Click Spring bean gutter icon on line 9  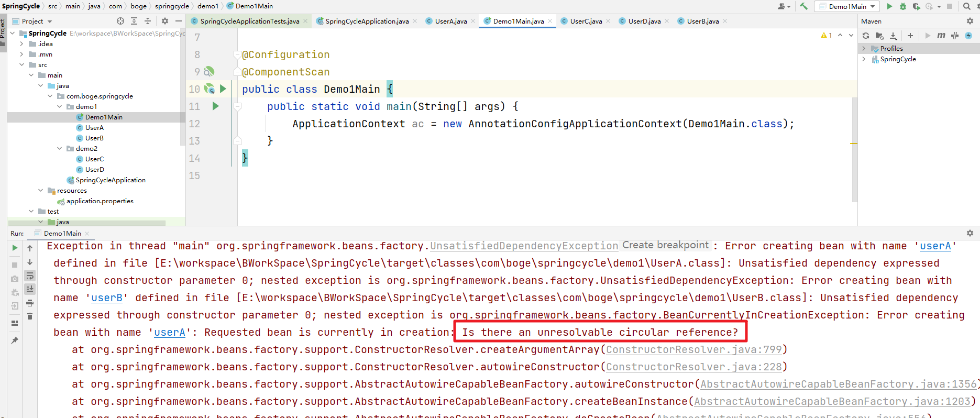pos(209,71)
